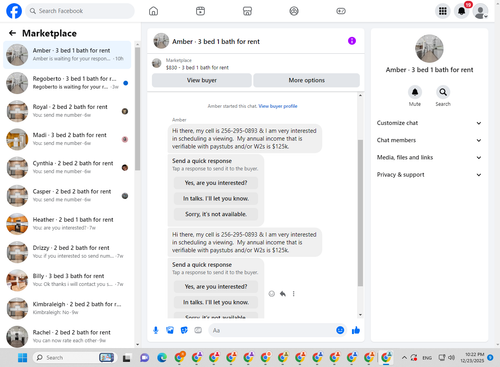Open the purple conversation info icon
The height and width of the screenshot is (367, 500).
352,41
